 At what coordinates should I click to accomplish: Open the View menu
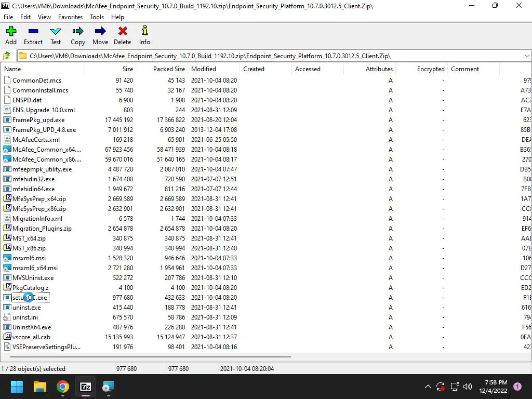tap(45, 17)
